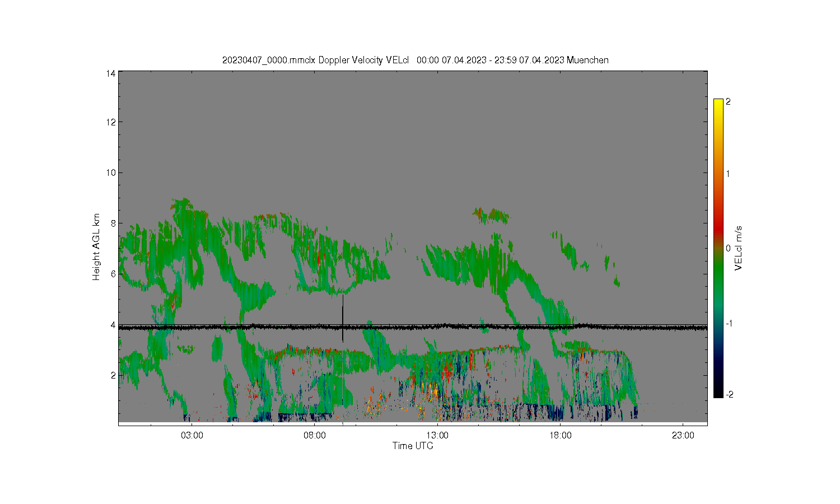
Task: Click the height axis label 8
Action: [113, 223]
